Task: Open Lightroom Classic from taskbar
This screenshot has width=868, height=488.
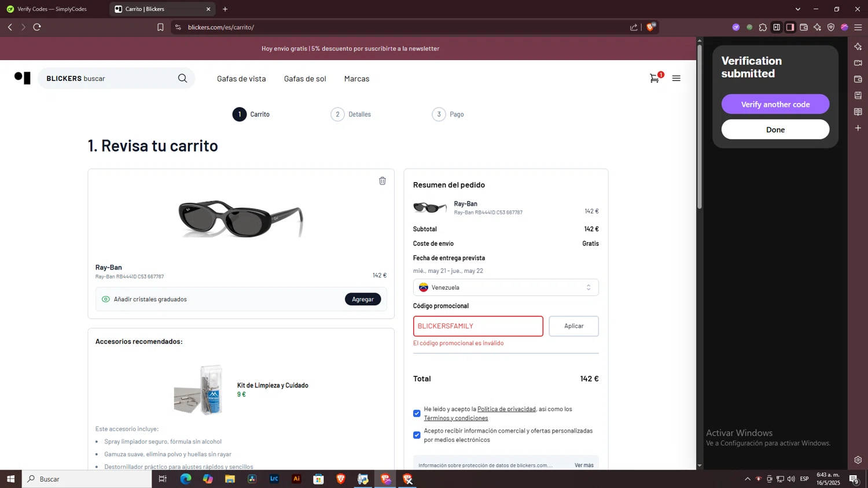Action: tap(274, 479)
